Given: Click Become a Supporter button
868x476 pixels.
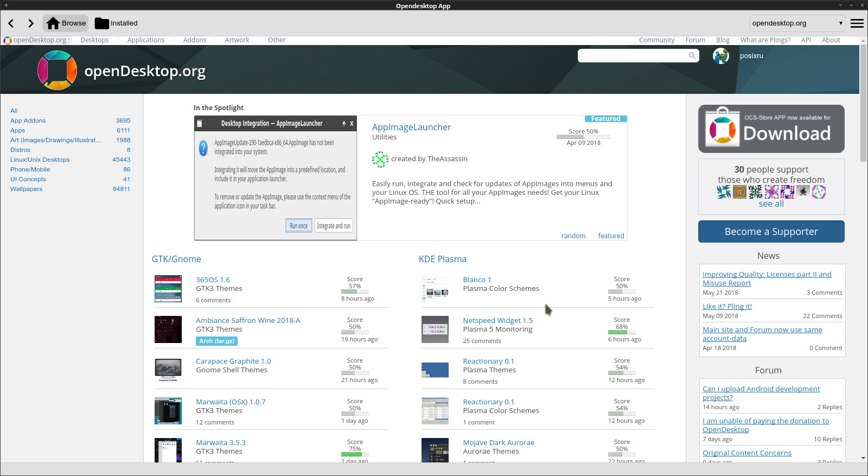Looking at the screenshot, I should coord(771,231).
